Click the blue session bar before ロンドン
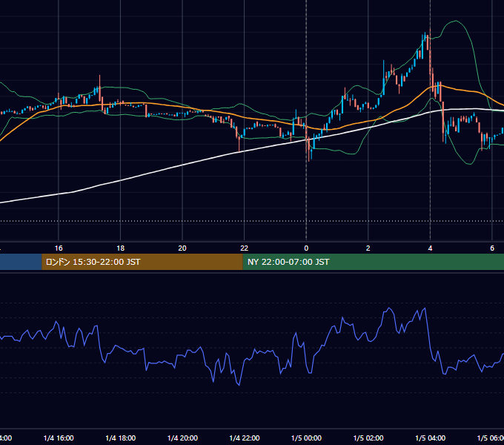Image resolution: width=504 pixels, height=445 pixels. click(21, 262)
